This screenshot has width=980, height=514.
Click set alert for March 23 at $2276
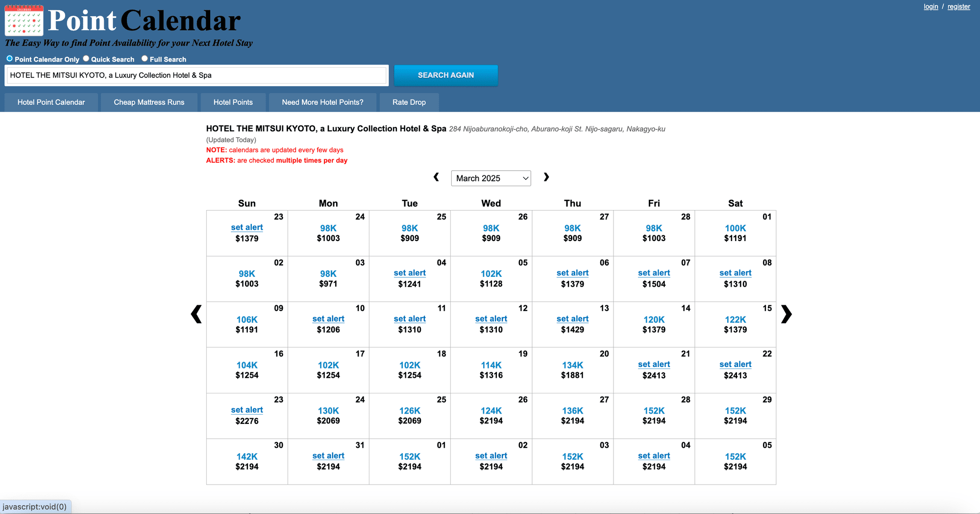247,410
